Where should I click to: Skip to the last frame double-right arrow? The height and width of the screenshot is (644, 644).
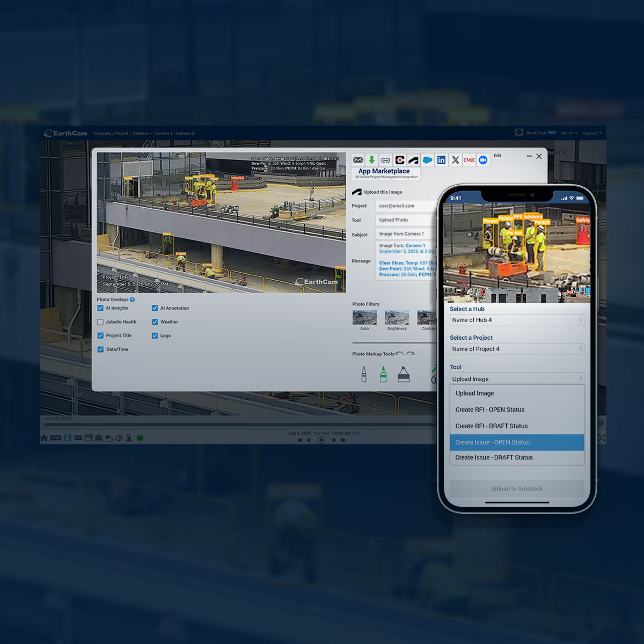click(x=343, y=440)
